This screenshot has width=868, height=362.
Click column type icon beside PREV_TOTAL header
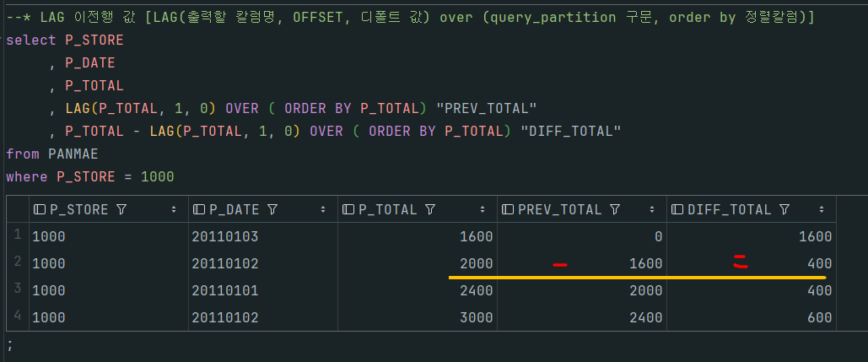pos(508,210)
